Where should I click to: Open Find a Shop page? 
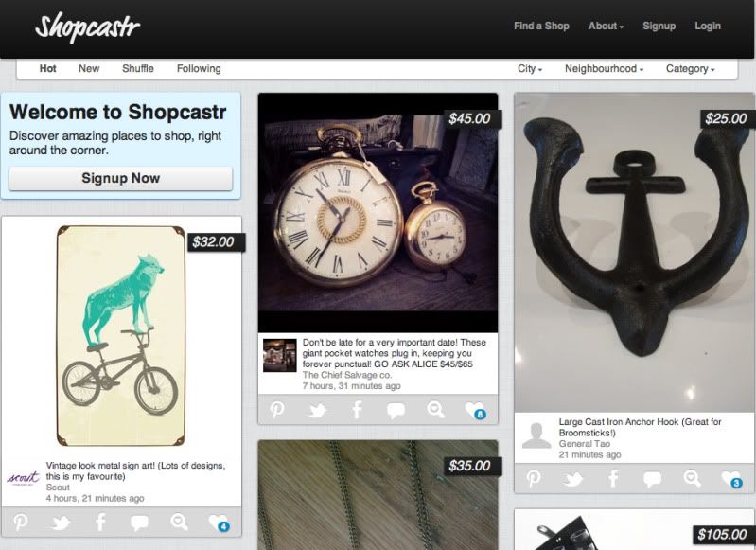tap(541, 27)
